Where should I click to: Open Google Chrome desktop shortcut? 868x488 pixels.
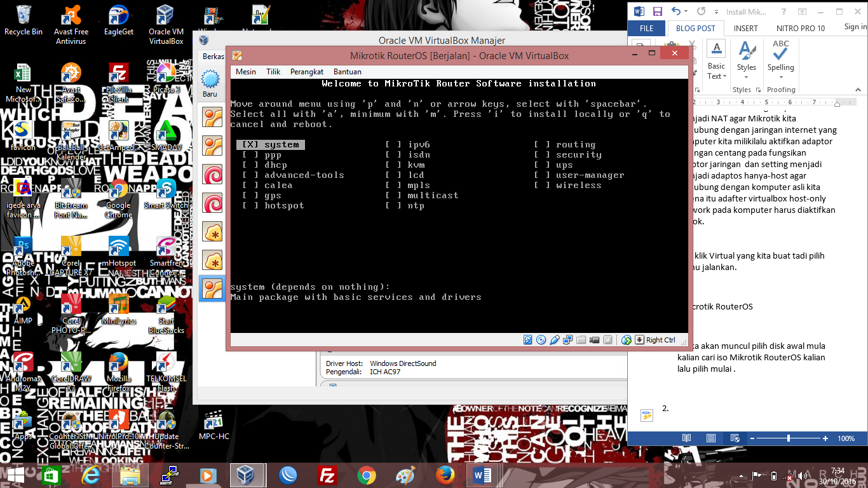click(118, 199)
